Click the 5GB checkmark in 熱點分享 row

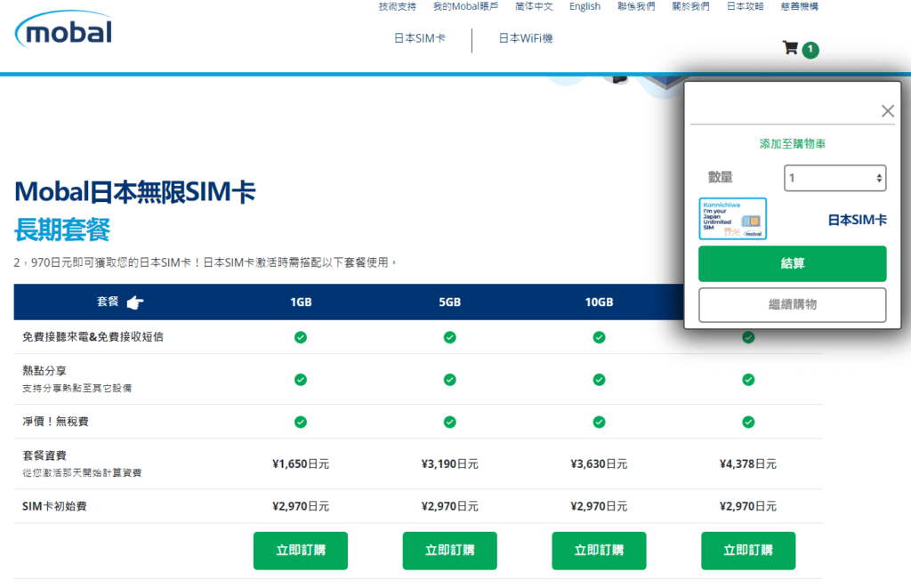(x=449, y=380)
